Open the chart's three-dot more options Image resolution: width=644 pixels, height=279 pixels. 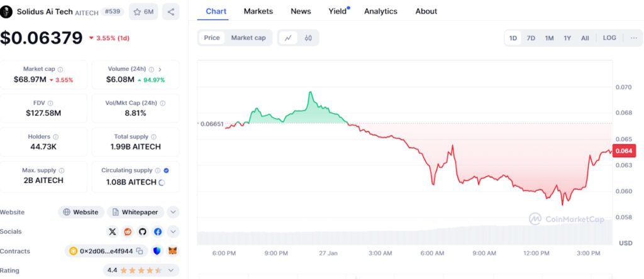633,38
